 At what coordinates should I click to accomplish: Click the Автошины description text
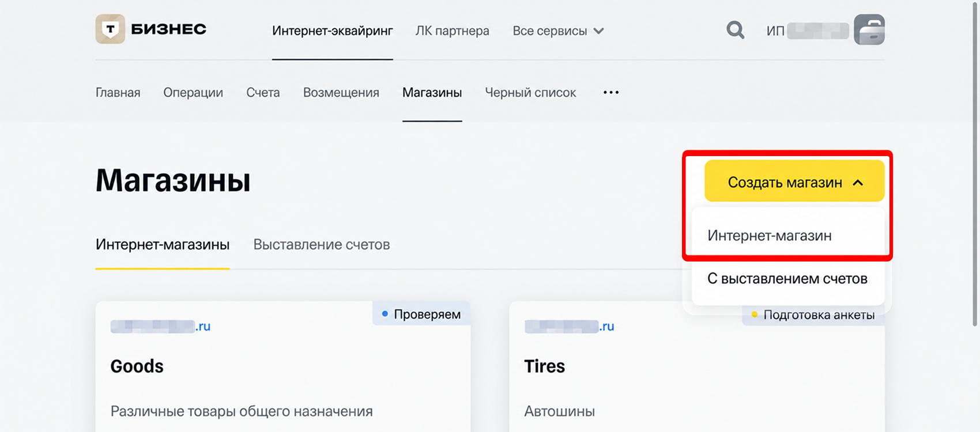click(559, 411)
